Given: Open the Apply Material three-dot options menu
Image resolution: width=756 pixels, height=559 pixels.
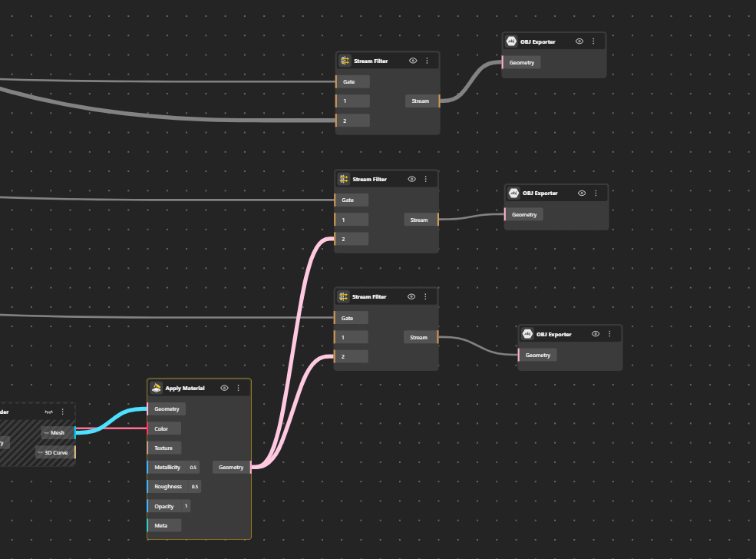Looking at the screenshot, I should click(238, 388).
